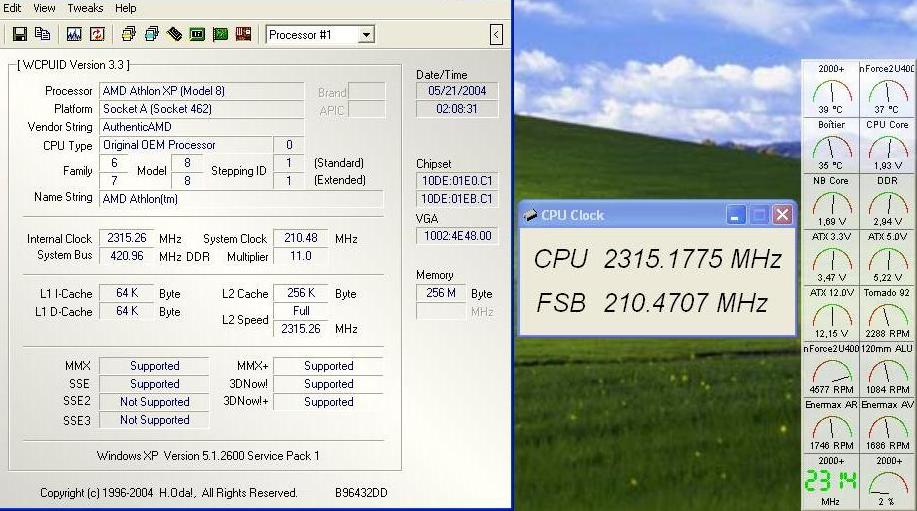Screen dimensions: 917x511
Task: Click the CPU Type Original OEM Processor field
Action: 186,145
